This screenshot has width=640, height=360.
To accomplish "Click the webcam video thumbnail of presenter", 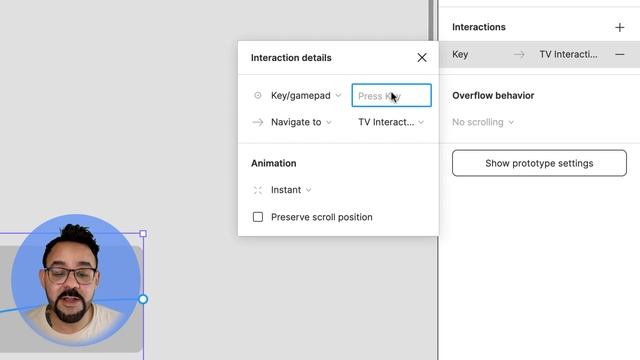I will [x=76, y=280].
